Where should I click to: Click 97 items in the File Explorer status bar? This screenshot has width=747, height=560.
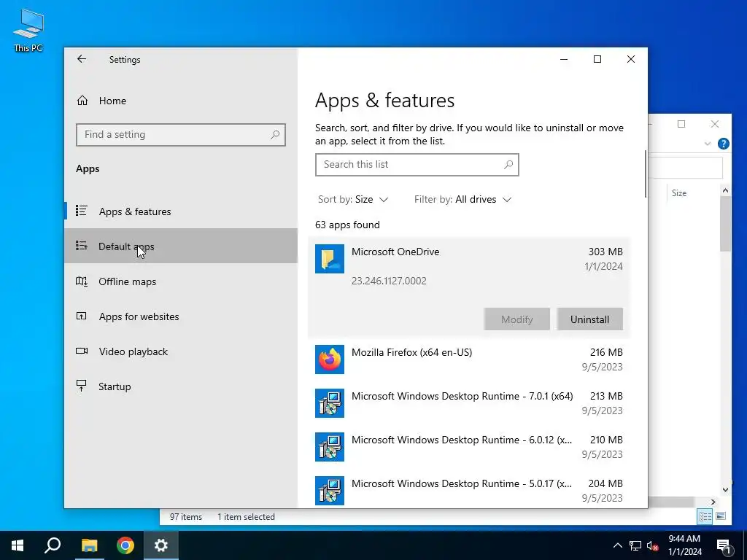click(186, 517)
